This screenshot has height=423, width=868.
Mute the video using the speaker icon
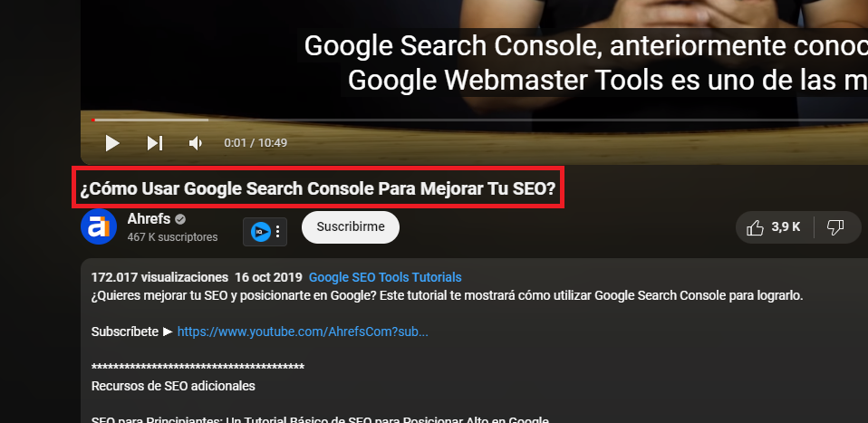[196, 143]
